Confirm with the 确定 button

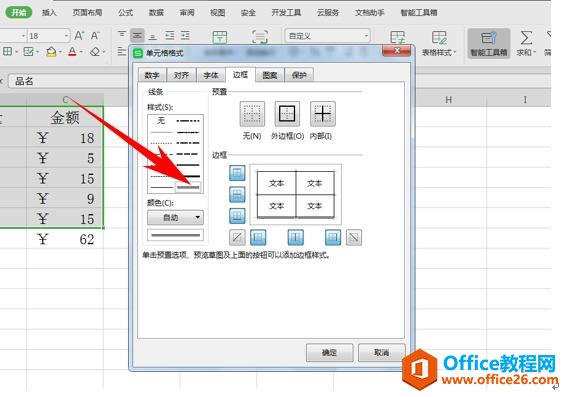(x=329, y=352)
